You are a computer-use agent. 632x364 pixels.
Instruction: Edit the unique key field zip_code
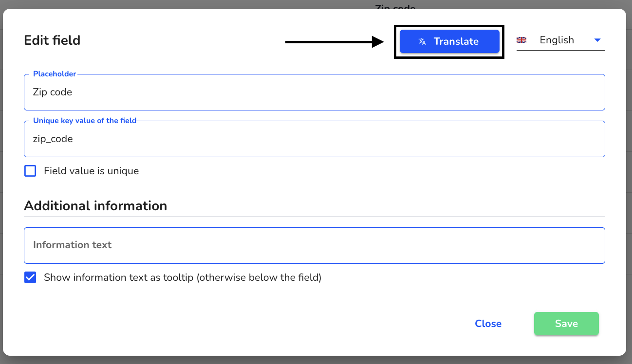315,139
